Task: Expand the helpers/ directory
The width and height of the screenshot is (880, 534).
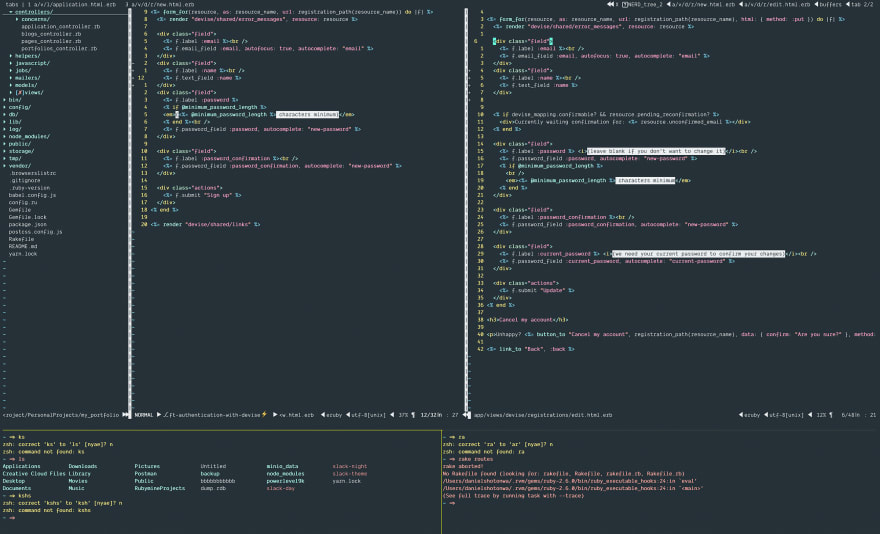Action: tap(25, 56)
